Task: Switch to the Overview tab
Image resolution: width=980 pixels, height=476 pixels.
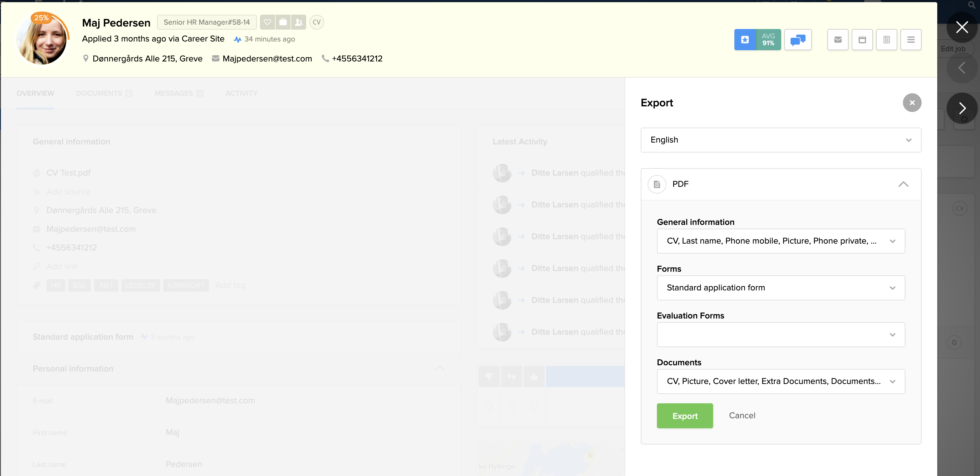Action: click(35, 93)
